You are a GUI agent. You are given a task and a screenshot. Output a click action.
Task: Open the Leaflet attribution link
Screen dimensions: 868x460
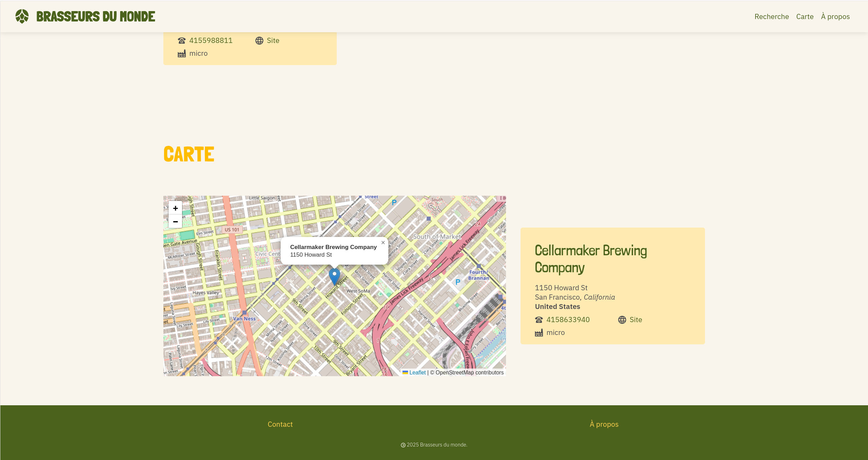(417, 373)
